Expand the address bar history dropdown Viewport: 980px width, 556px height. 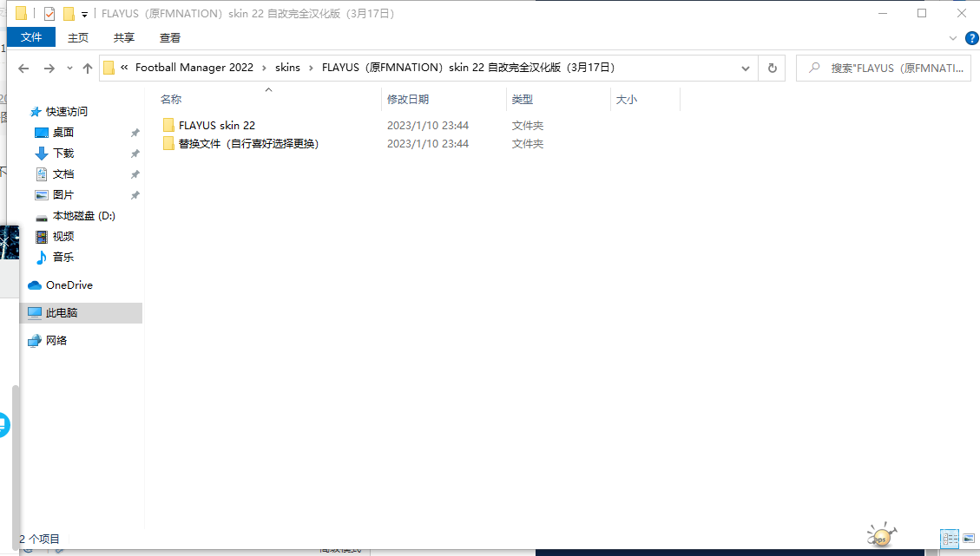(x=745, y=69)
